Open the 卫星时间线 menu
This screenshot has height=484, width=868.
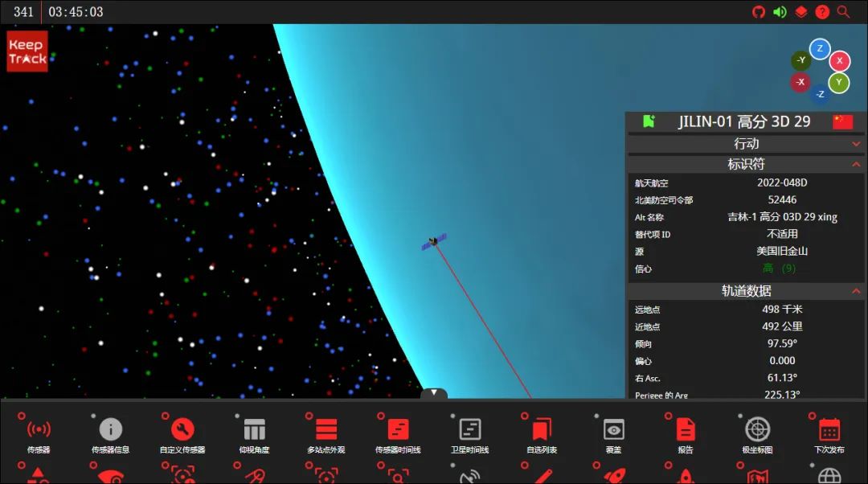tap(470, 434)
